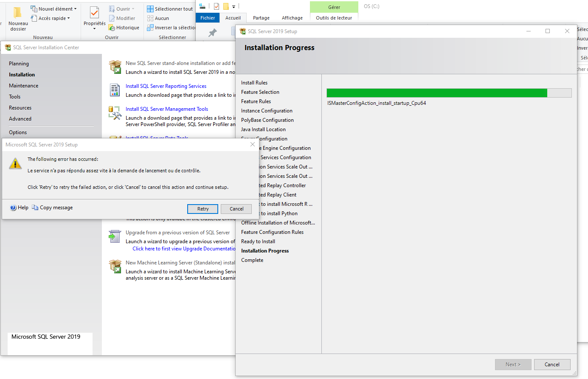Click Upgrade from a previous version link
This screenshot has height=379, width=588.
[178, 233]
